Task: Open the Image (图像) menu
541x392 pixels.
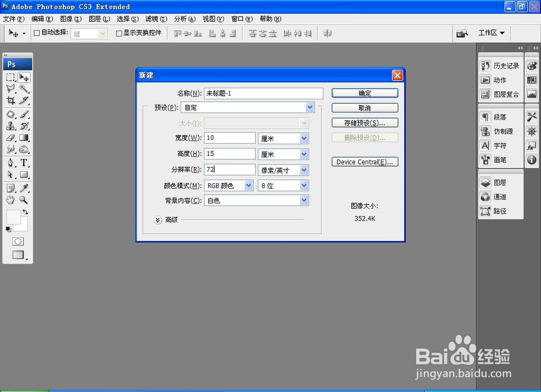Action: click(71, 19)
